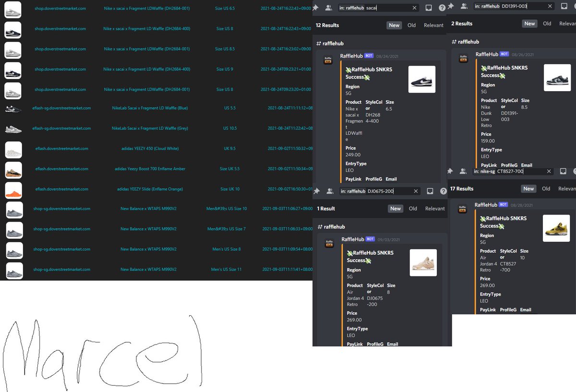
Task: Click RaffleHub bot avatar on 08/24/2021 message
Action: click(328, 60)
